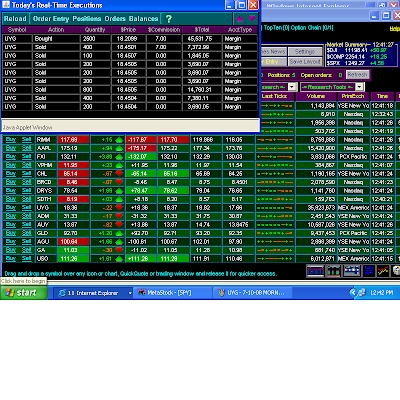Click the Buy link for GLD

[11, 233]
